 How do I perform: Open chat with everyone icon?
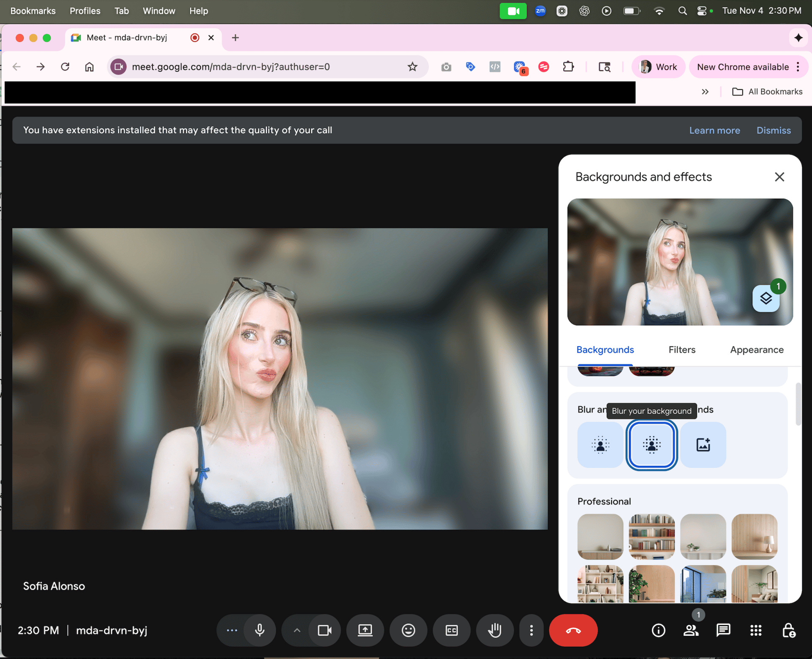(x=723, y=630)
